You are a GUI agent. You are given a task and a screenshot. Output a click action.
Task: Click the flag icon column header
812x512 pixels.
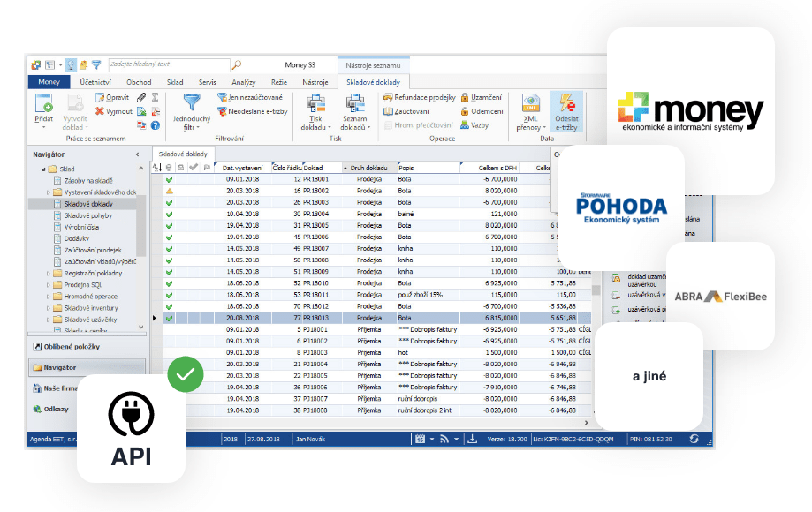click(x=207, y=168)
